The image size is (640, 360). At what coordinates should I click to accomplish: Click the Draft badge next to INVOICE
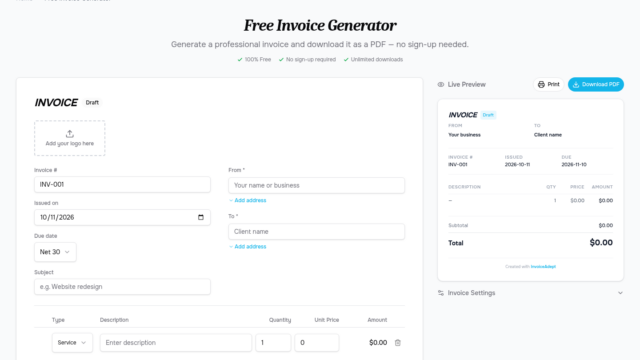(x=92, y=102)
